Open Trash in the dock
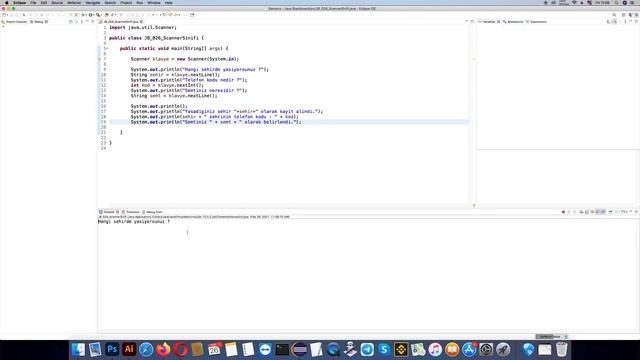 [x=562, y=349]
